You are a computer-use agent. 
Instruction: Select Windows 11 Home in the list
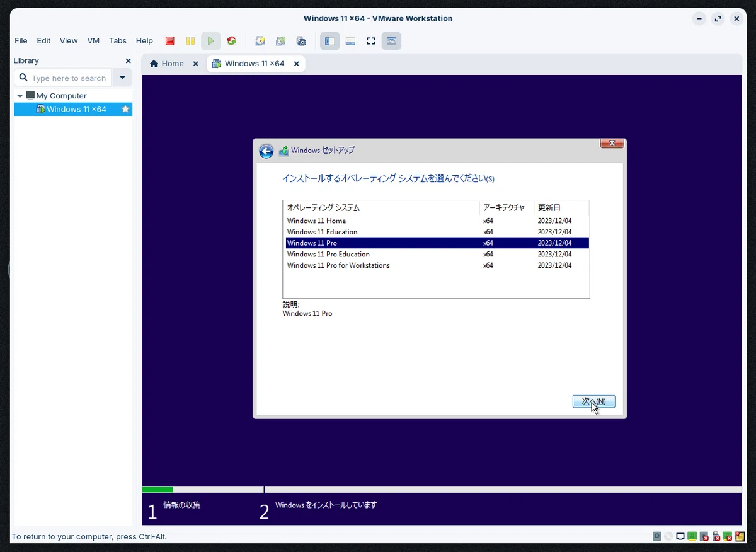[x=436, y=221]
